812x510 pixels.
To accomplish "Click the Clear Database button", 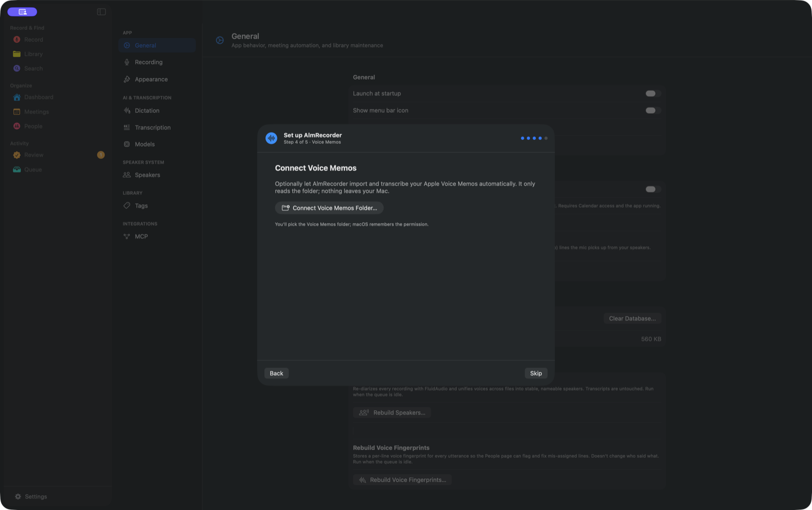I will (x=632, y=318).
